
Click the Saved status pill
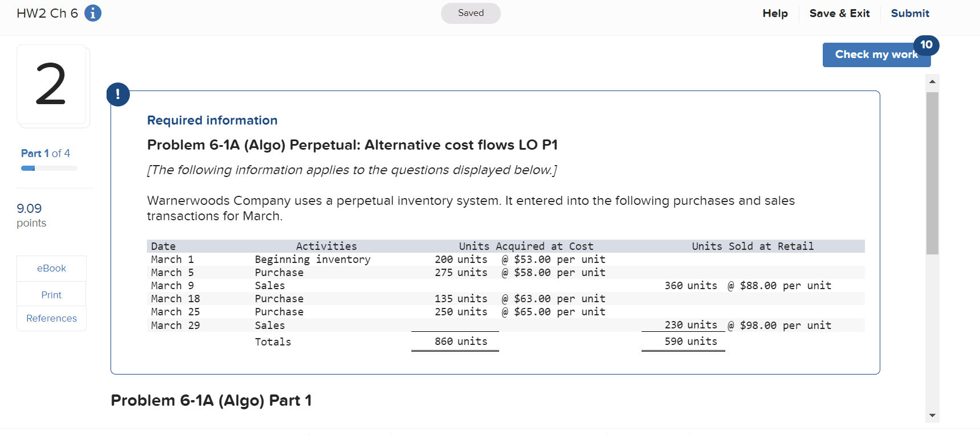(471, 13)
